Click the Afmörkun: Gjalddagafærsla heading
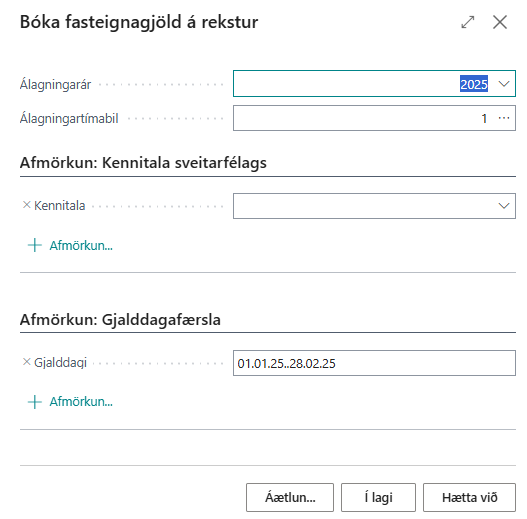 point(120,319)
